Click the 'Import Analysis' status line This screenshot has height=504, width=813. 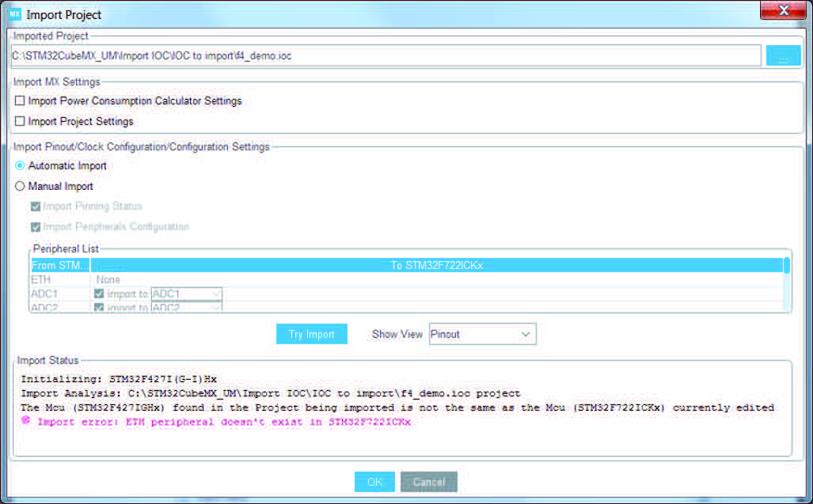[270, 393]
